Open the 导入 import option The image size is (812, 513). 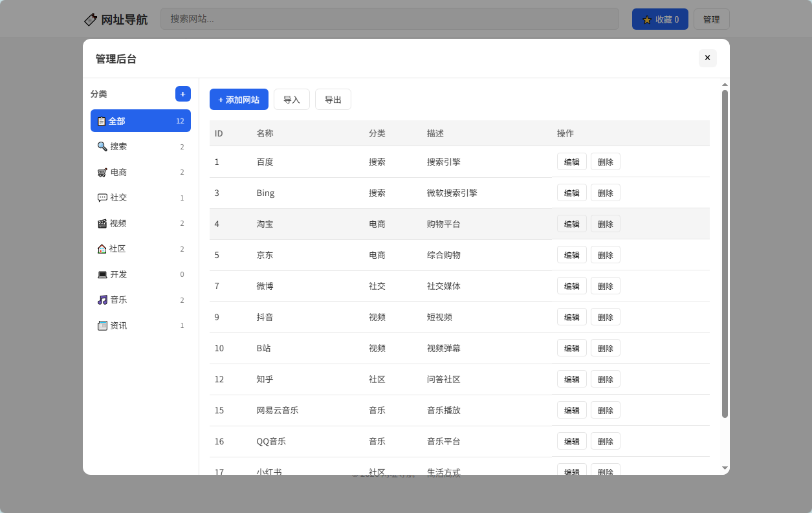pos(291,99)
